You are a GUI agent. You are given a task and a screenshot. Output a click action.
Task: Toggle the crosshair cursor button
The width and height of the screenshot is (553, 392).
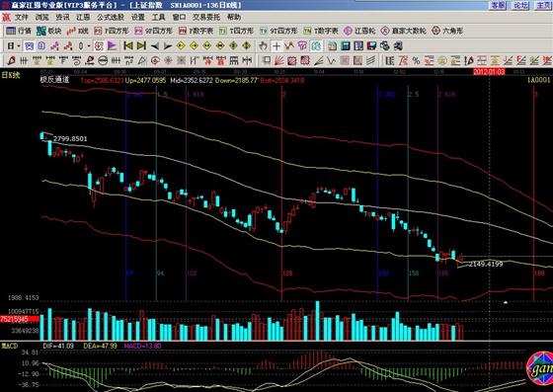pyautogui.click(x=276, y=45)
